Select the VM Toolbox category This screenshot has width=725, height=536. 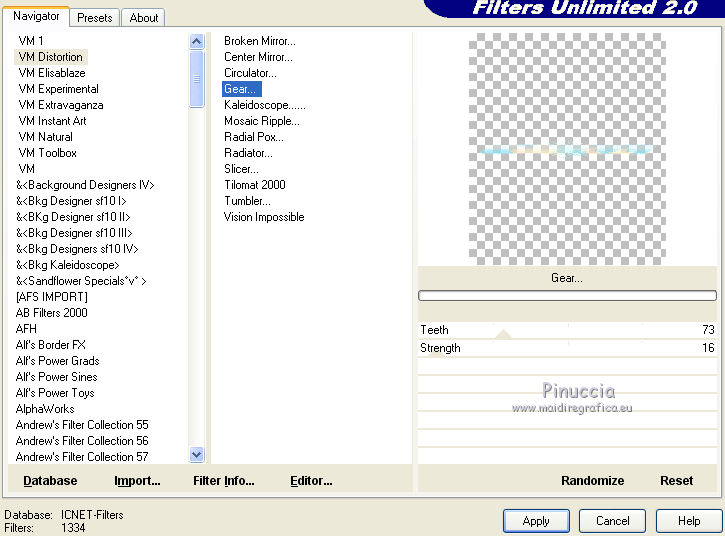pos(47,153)
